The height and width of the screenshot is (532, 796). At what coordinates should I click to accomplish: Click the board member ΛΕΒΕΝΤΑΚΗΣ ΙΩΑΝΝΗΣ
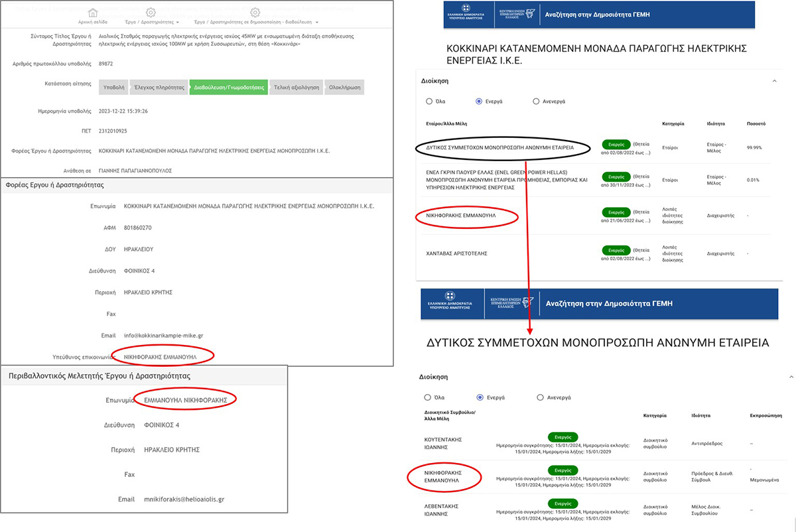(x=442, y=509)
